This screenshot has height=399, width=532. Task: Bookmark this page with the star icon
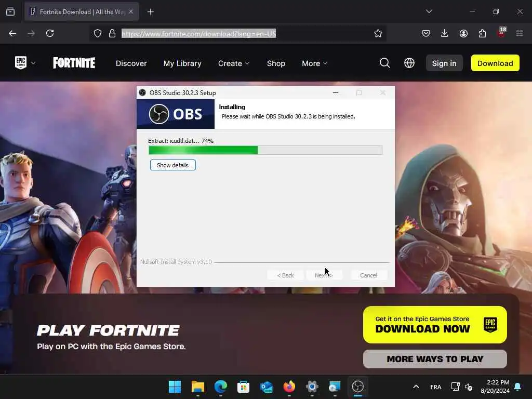tap(378, 33)
